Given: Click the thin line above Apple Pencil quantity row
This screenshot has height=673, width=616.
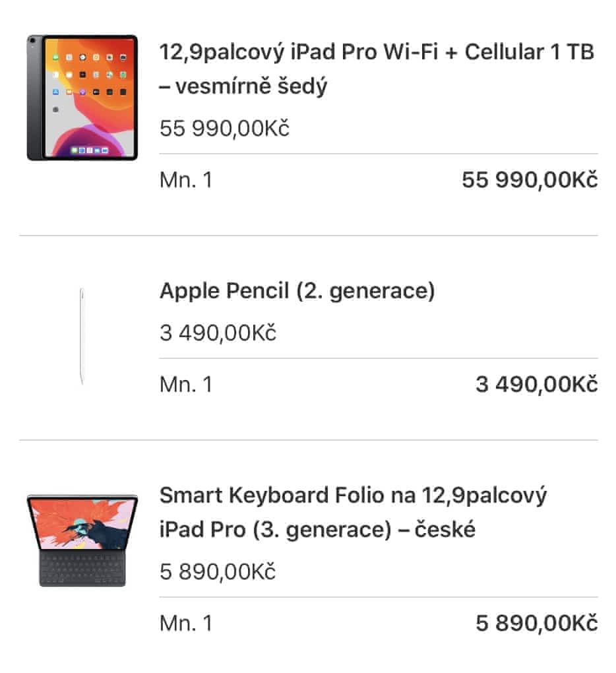Looking at the screenshot, I should pos(379,359).
